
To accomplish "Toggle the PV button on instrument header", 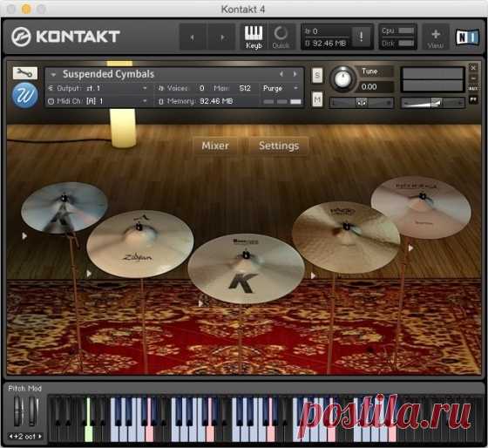I will (473, 99).
